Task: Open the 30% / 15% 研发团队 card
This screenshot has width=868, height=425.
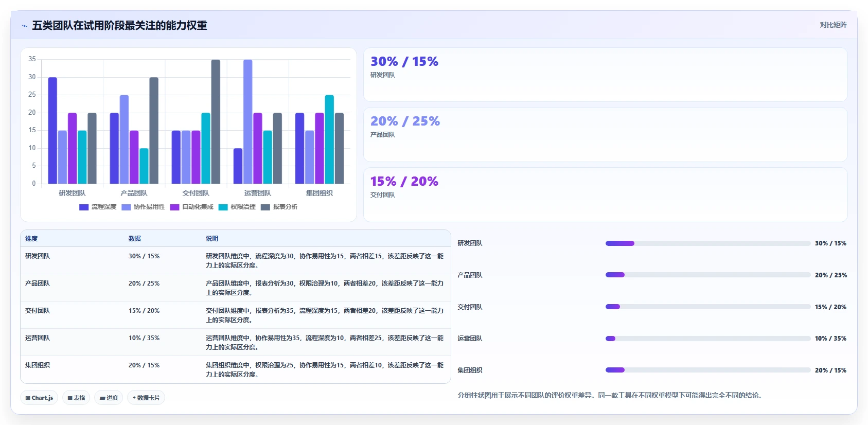Action: (605, 75)
